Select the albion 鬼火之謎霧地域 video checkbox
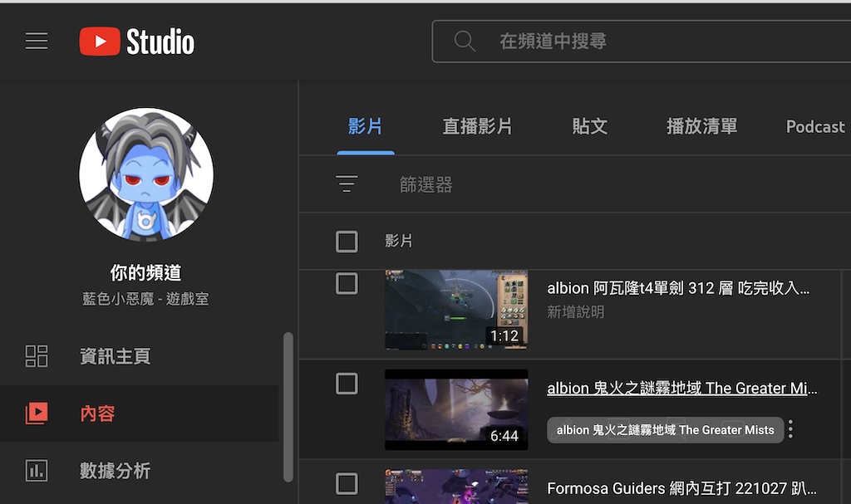851x504 pixels. click(347, 384)
